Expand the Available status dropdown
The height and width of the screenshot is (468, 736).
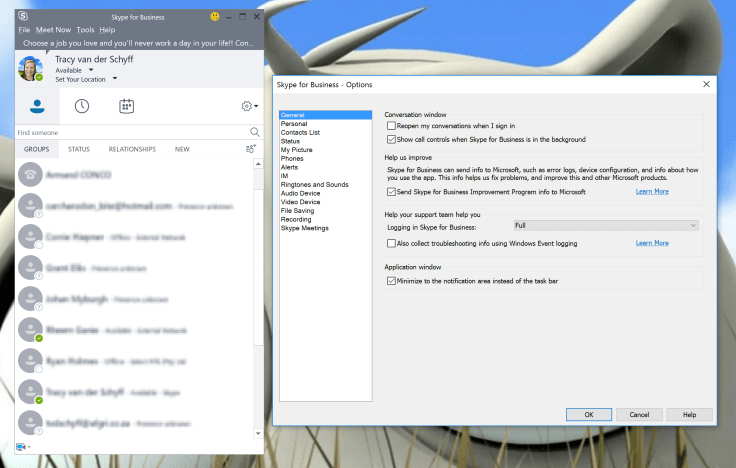coord(90,71)
